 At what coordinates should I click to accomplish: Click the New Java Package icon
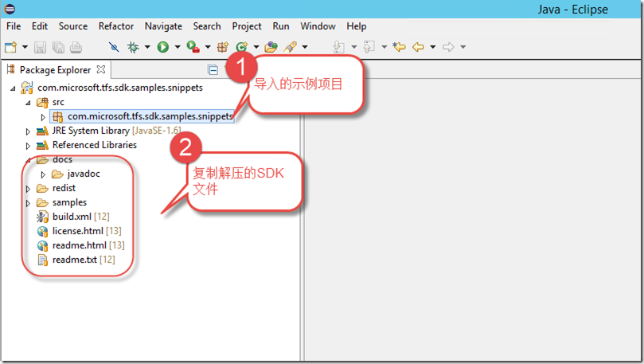(223, 47)
